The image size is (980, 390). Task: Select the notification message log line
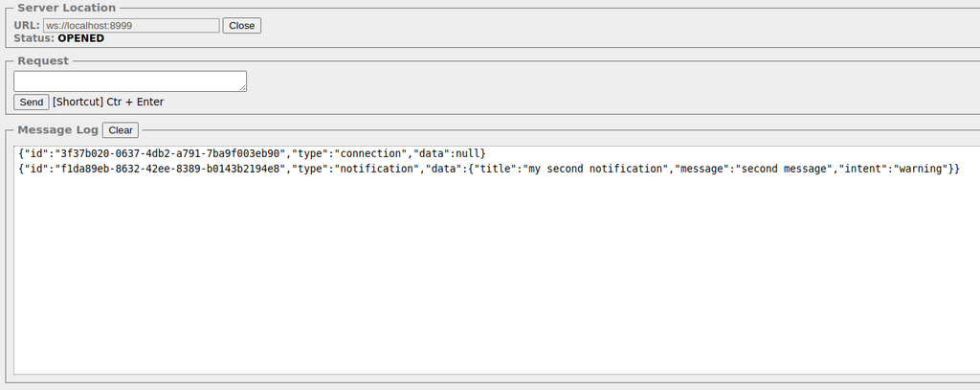point(489,169)
